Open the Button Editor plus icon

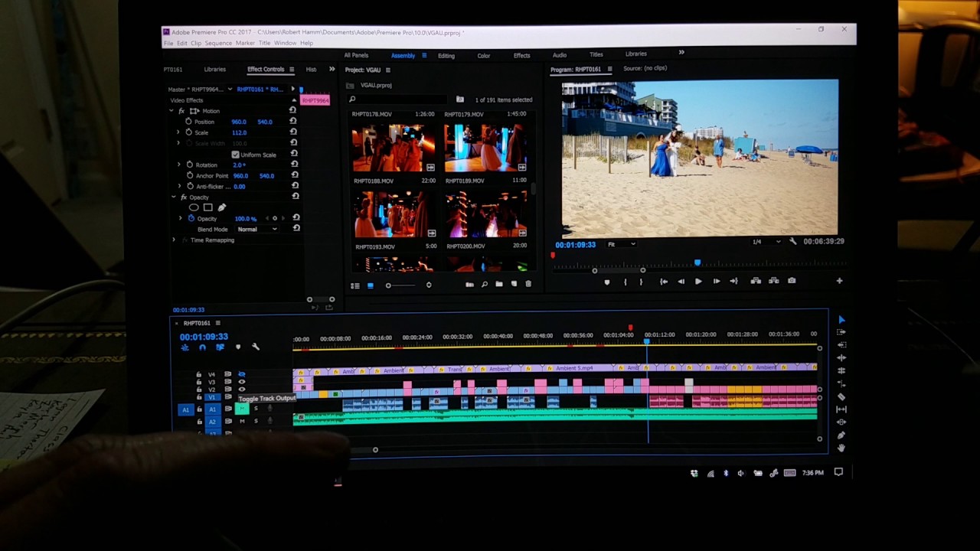coord(839,281)
